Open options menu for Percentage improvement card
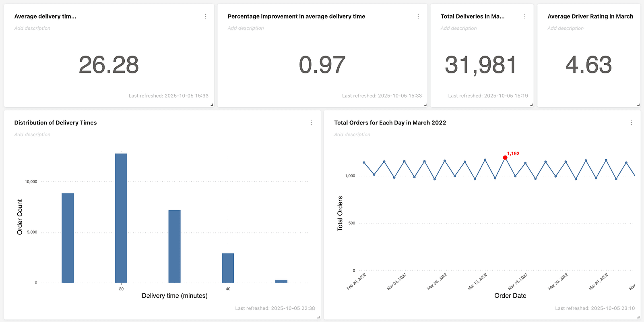 [419, 17]
